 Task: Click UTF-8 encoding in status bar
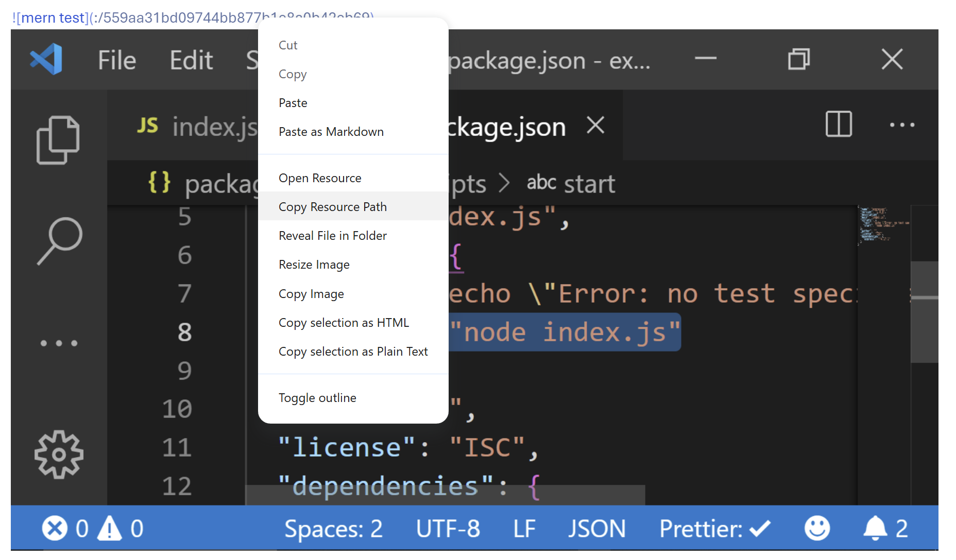(448, 529)
